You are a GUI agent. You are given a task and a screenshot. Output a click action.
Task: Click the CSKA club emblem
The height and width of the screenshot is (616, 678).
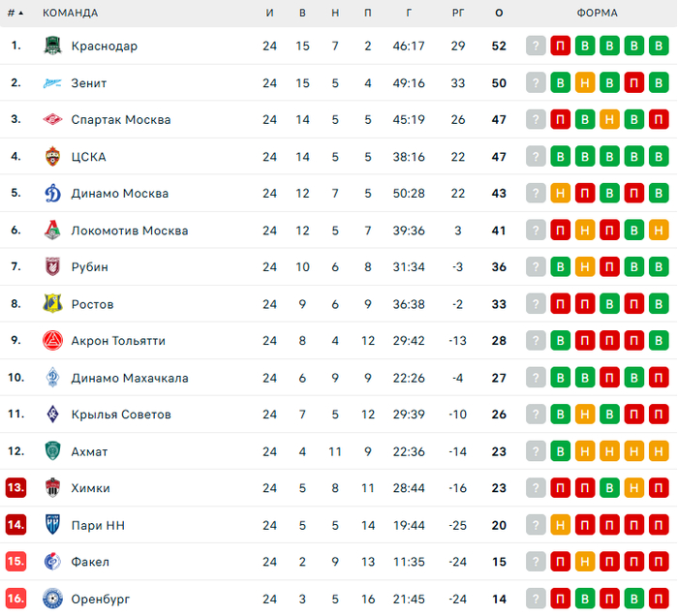53,156
